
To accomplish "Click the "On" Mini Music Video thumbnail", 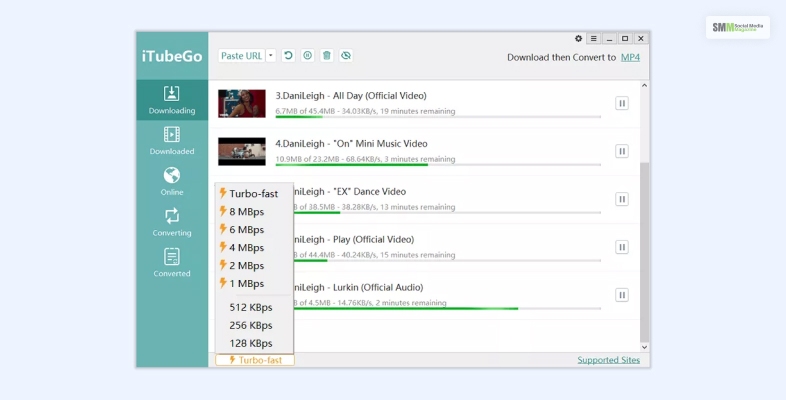I will tap(242, 151).
